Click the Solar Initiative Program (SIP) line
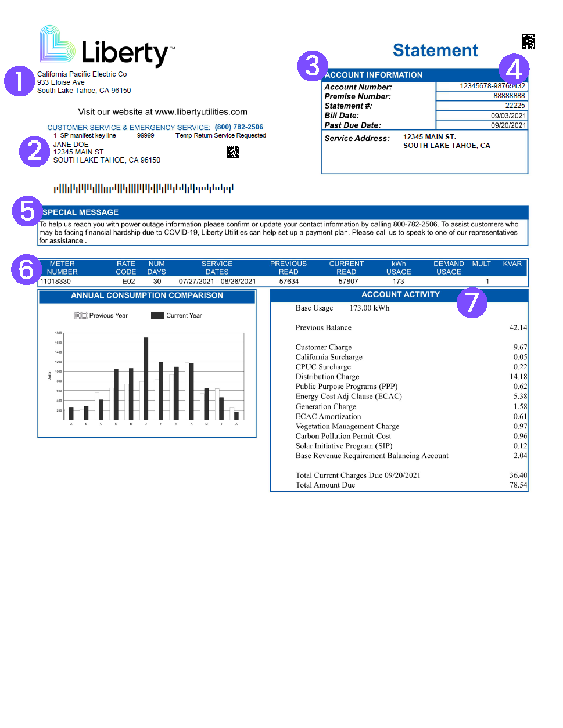Screen dimensions: 563x728 411,446
